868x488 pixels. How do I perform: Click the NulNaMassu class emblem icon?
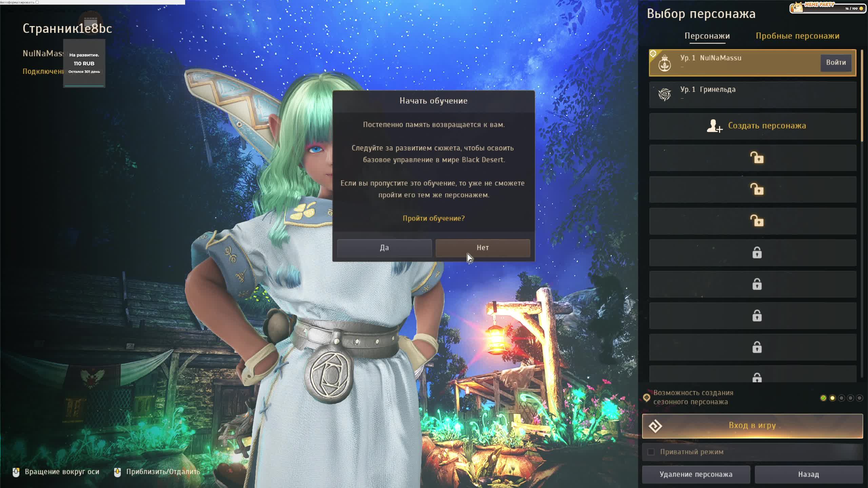664,63
